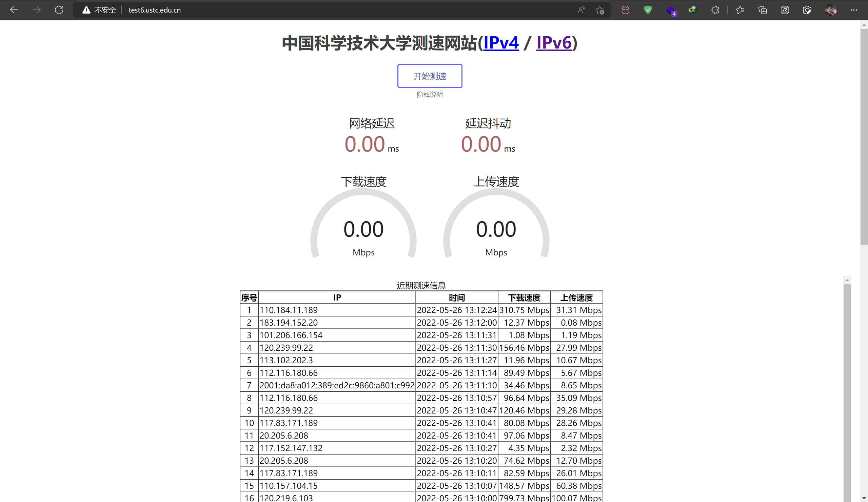Click the 上传速度 gauge reading
Image resolution: width=868 pixels, height=502 pixels.
(496, 230)
